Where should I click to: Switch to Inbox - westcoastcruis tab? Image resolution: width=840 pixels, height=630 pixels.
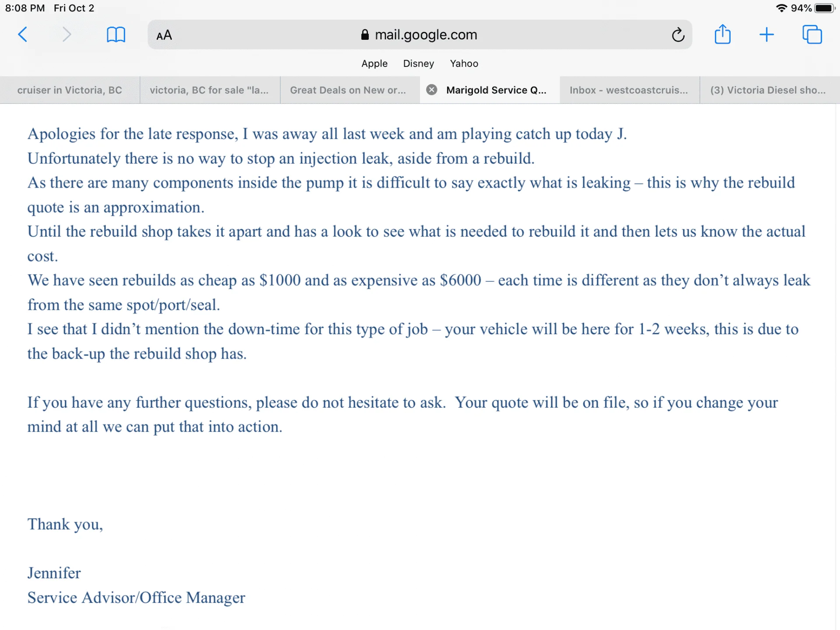[629, 90]
